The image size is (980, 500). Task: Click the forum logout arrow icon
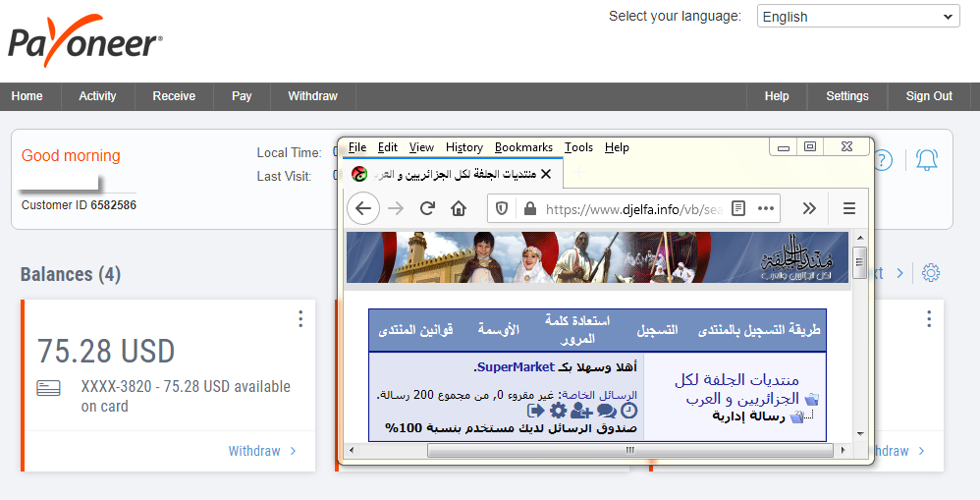(x=535, y=411)
